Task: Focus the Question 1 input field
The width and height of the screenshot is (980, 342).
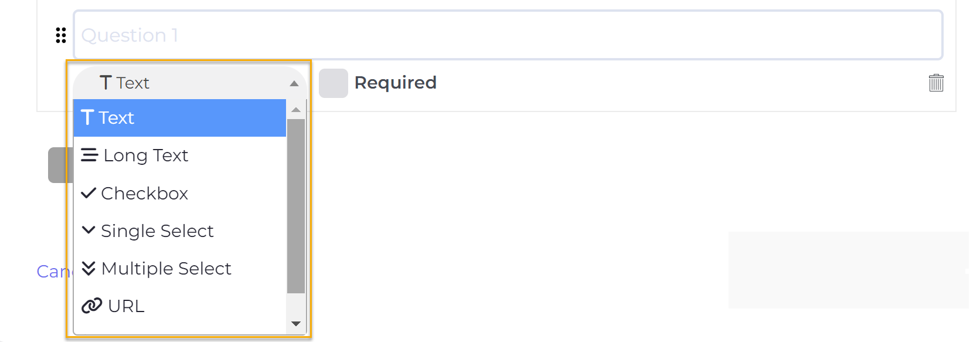Action: [508, 35]
